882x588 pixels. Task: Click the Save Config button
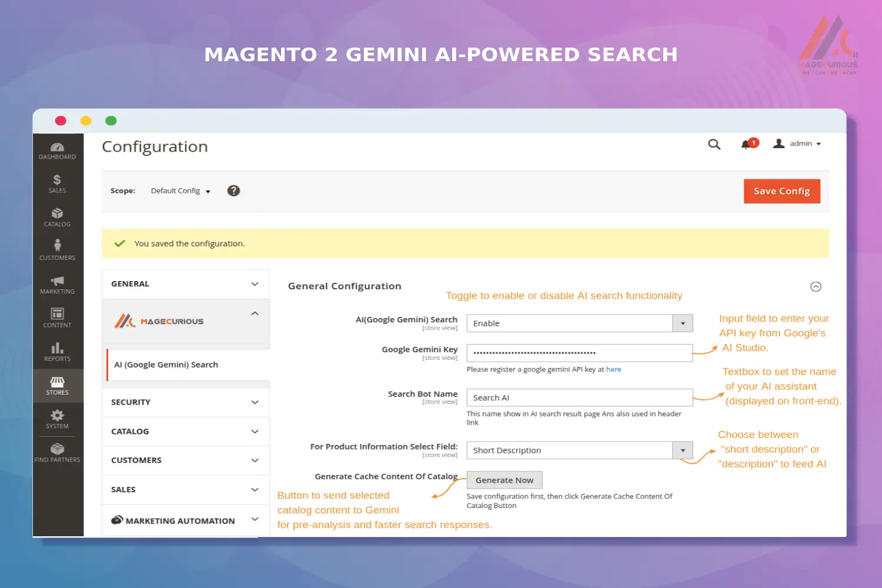[x=781, y=191]
